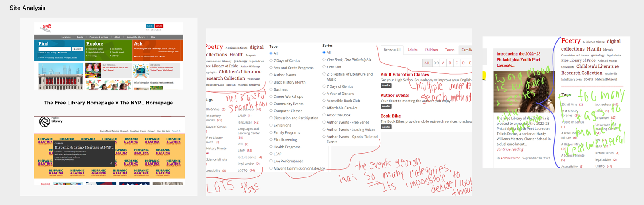
Task: Click the red 'Donate' button
Action: 159,26
